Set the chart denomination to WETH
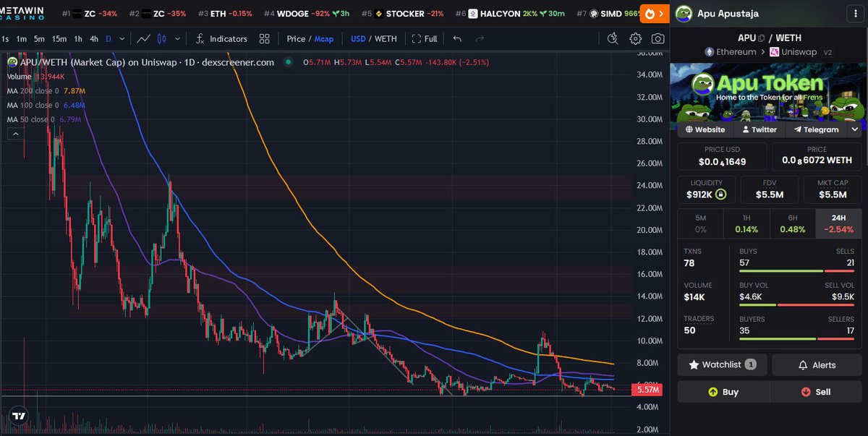The image size is (868, 436). point(386,38)
